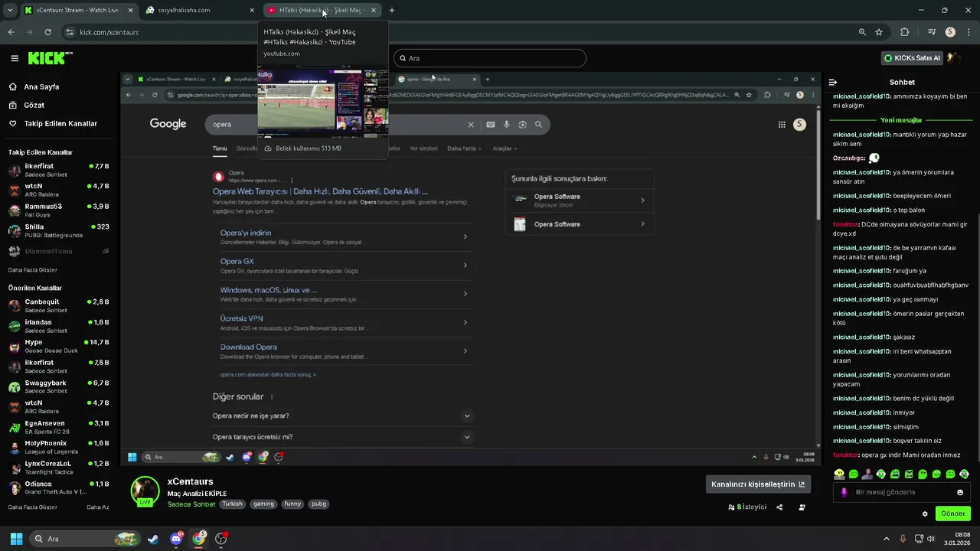This screenshot has height=551, width=980.
Task: Open Canbequit recommended channel
Action: [59, 305]
